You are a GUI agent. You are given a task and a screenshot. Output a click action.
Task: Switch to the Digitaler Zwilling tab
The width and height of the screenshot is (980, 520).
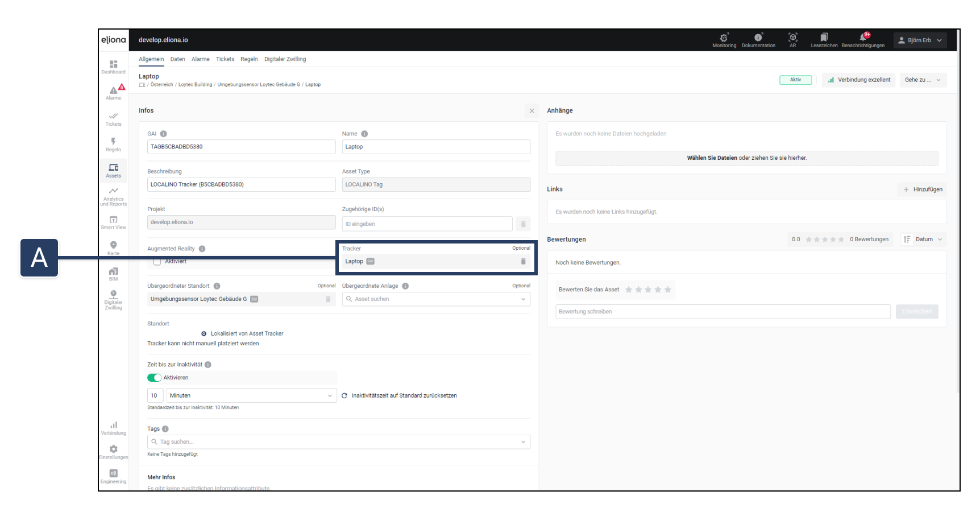click(285, 59)
